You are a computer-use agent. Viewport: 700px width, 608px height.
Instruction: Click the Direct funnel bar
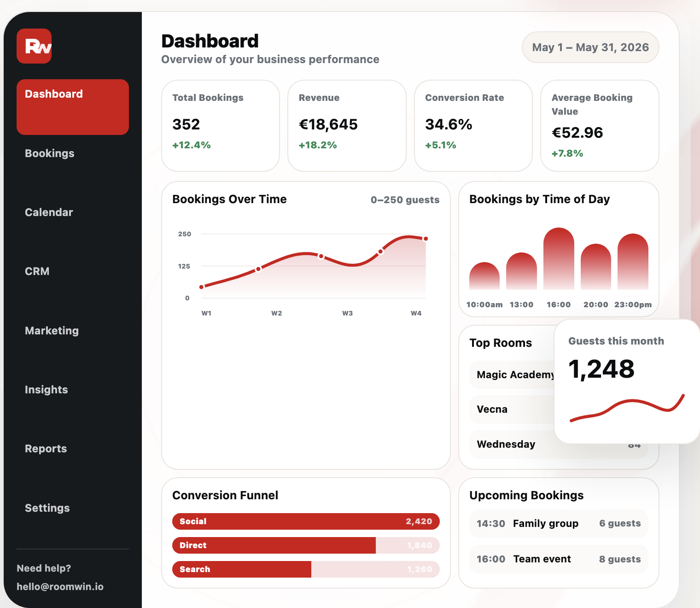306,545
